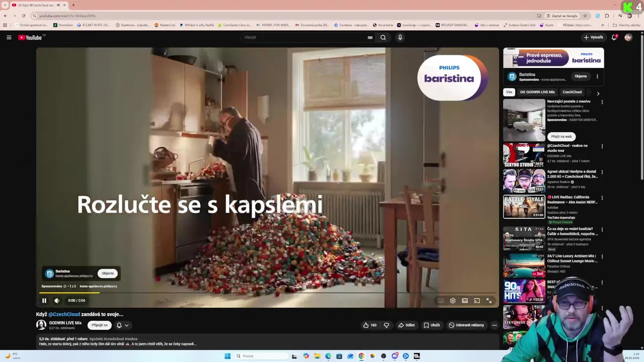644x362 pixels.
Task: Pause the video ad
Action: (44, 301)
